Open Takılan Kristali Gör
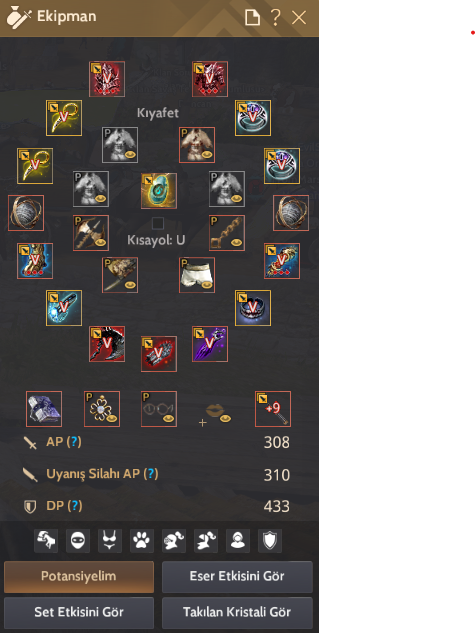Viewport: 476px width, 633px height. [237, 612]
